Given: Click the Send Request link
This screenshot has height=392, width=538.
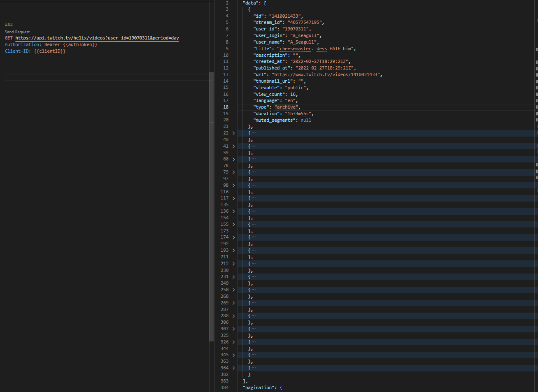Looking at the screenshot, I should tap(17, 32).
